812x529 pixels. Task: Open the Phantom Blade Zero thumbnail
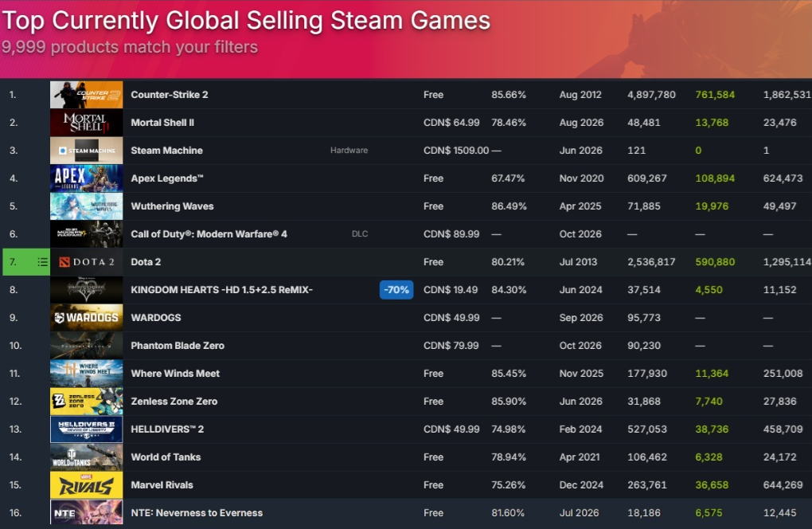87,346
